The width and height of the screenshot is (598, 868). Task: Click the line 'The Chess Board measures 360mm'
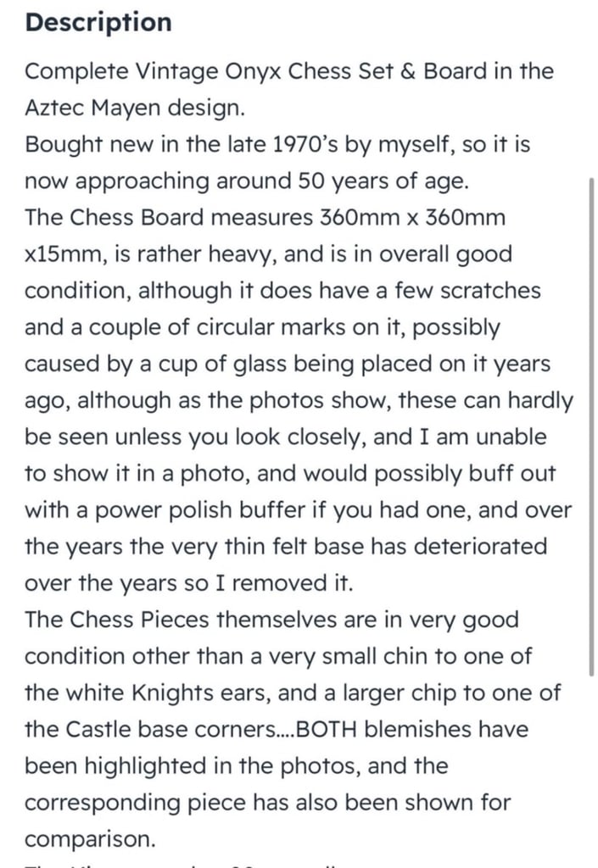click(265, 217)
